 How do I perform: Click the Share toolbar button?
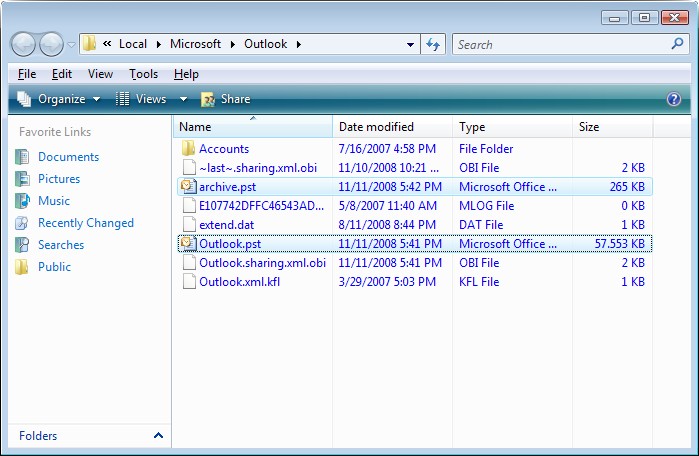pyautogui.click(x=226, y=99)
